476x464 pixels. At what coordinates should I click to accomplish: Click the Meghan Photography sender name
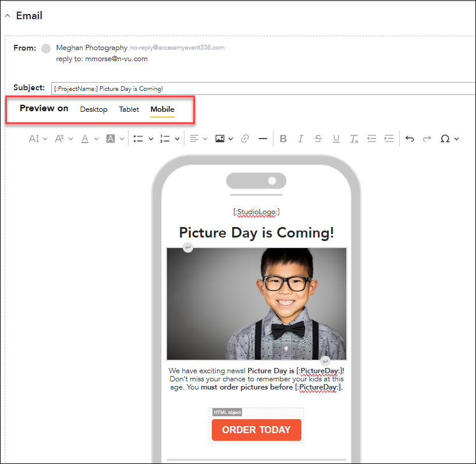(92, 48)
